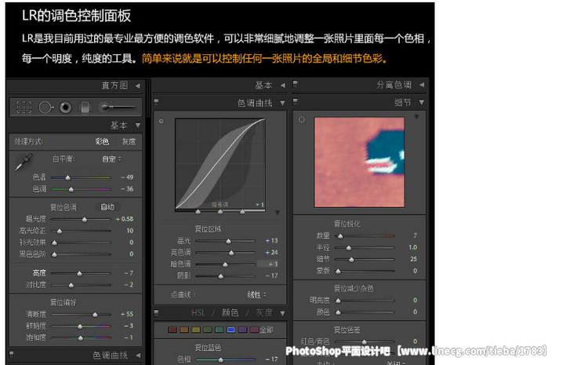Expand the middle column 基本 panel
This screenshot has height=365, width=588.
(x=283, y=86)
